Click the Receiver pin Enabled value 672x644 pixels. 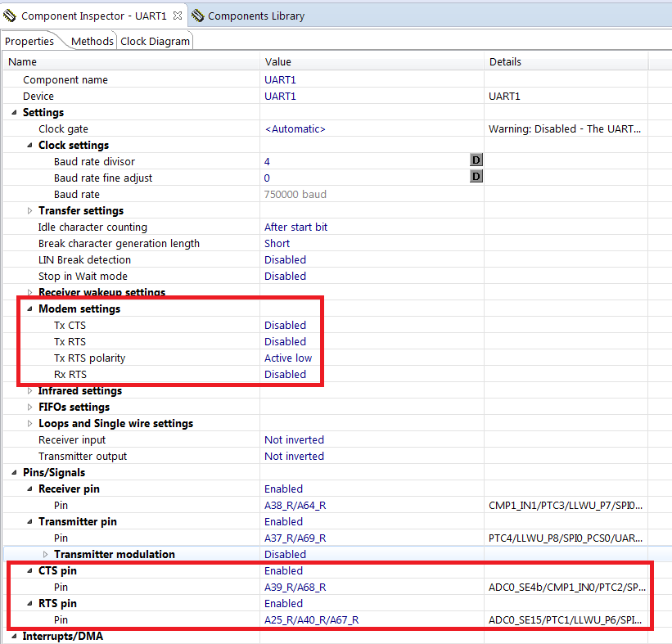click(x=283, y=489)
